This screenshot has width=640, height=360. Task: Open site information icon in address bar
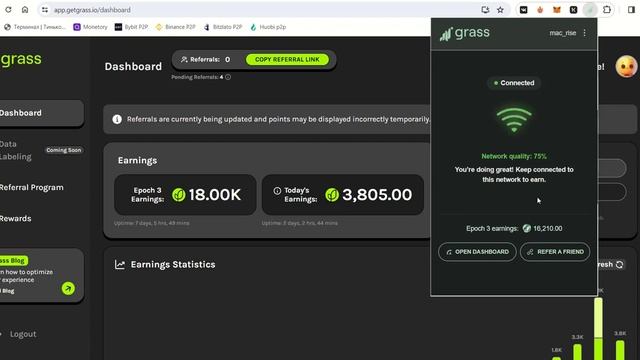44,10
